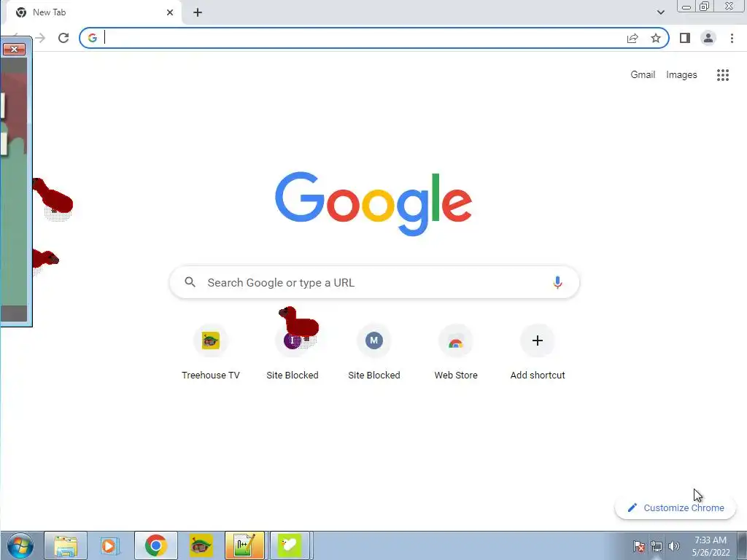Open the Web Store shortcut

[455, 352]
